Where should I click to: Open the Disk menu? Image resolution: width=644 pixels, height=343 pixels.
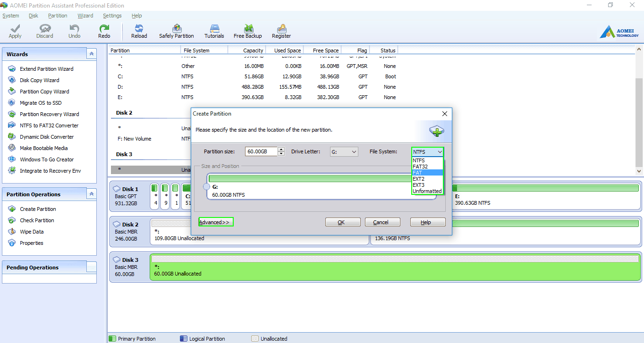click(x=34, y=16)
